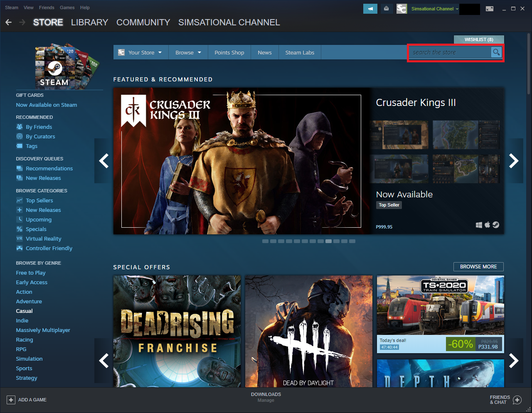The image size is (532, 413).
Task: Click the Virtual Reality VR icon
Action: coord(20,238)
